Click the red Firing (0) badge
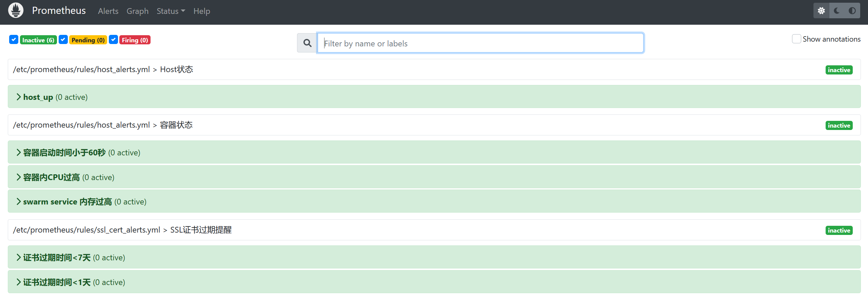Viewport: 868px width, 305px height. 135,40
